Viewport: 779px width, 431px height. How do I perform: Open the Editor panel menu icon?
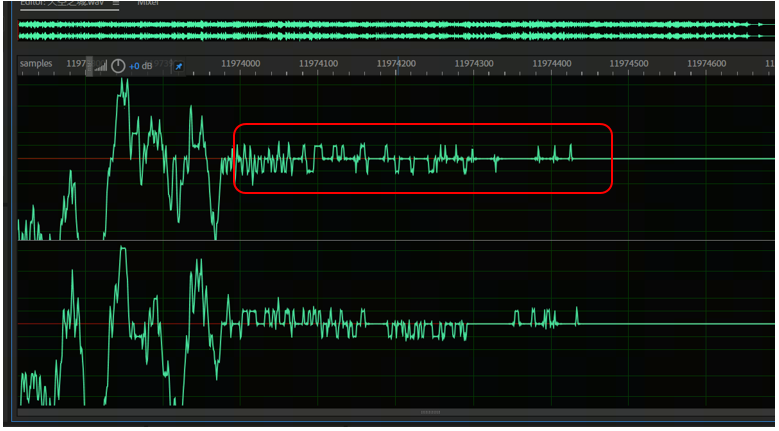click(116, 2)
